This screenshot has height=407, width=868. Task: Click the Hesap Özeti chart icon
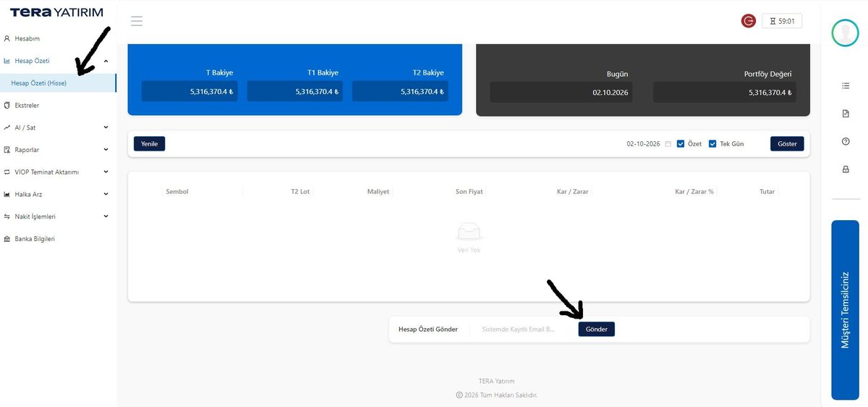coord(7,62)
